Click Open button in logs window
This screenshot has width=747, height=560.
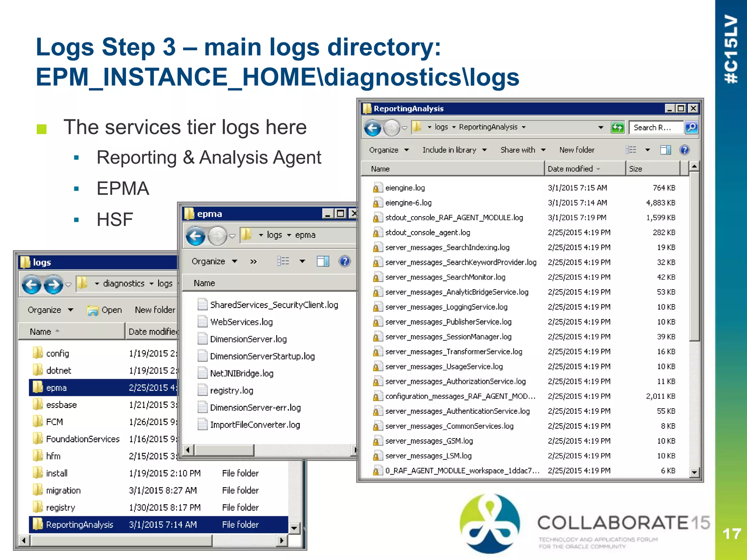click(104, 310)
